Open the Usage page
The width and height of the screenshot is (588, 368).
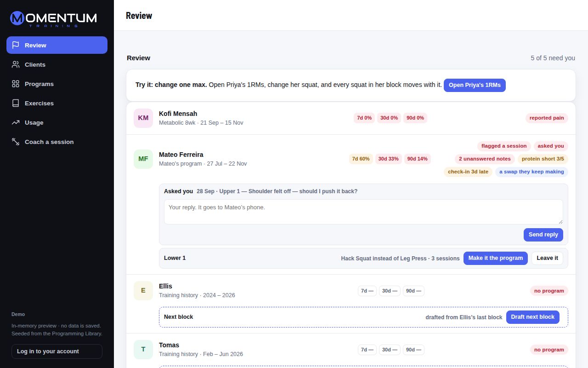pos(57,122)
